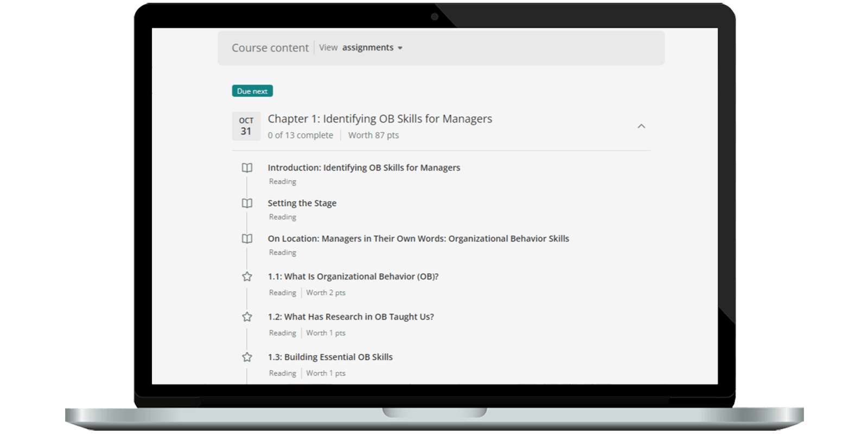This screenshot has width=868, height=434.
Task: Collapse Chapter 1 using the chevron arrow
Action: 641,126
